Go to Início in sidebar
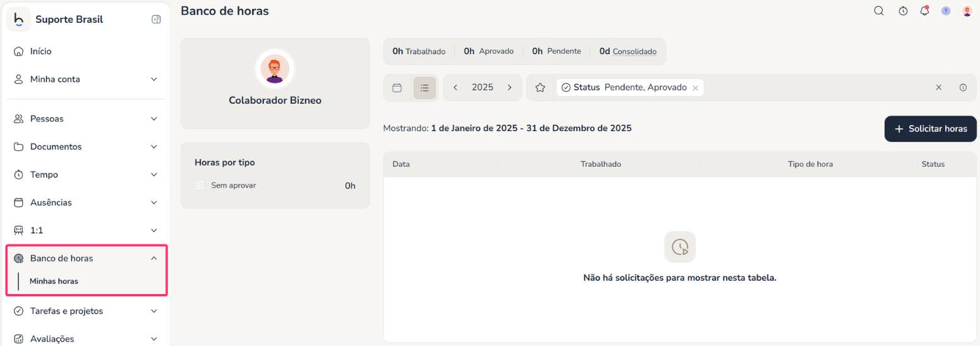The width and height of the screenshot is (980, 346). (41, 51)
